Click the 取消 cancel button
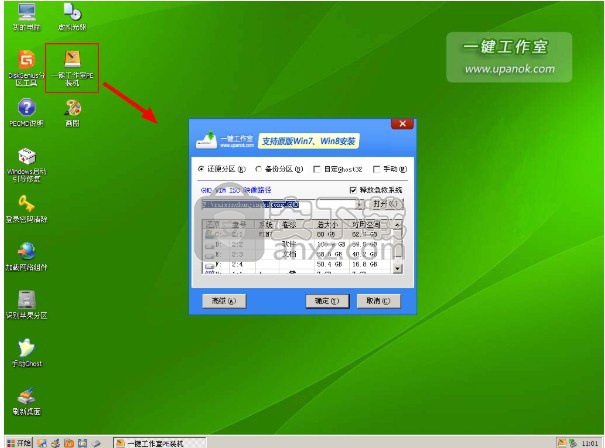 [378, 301]
